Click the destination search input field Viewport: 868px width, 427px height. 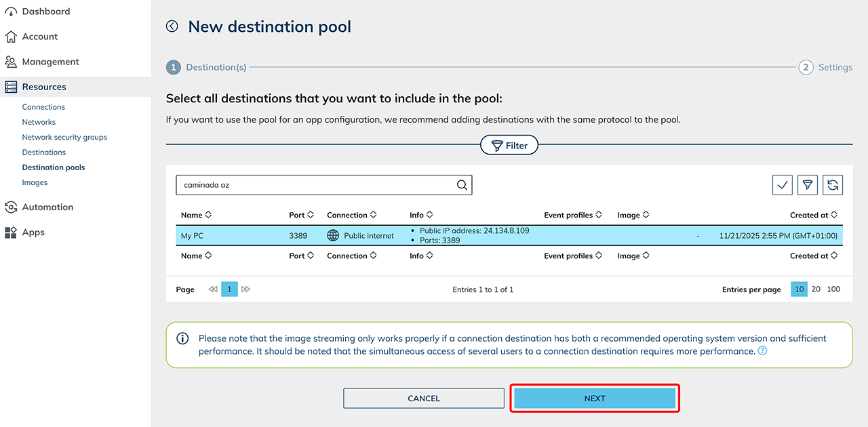[315, 185]
